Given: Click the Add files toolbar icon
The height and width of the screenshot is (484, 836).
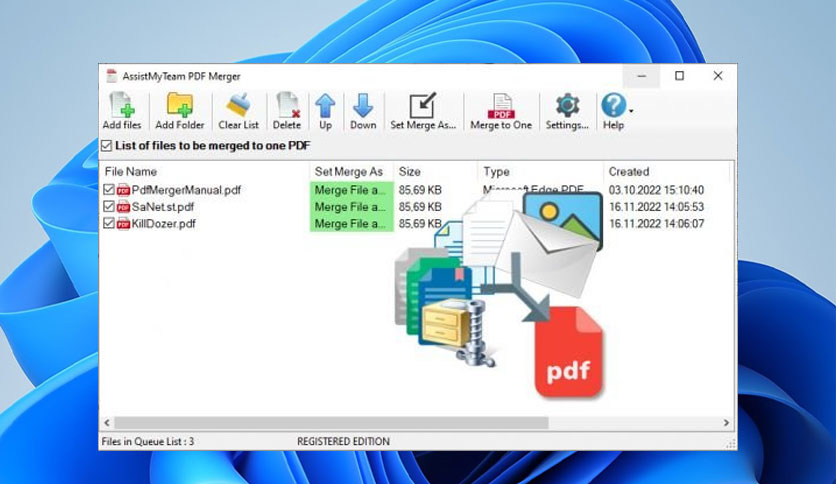Looking at the screenshot, I should point(122,111).
